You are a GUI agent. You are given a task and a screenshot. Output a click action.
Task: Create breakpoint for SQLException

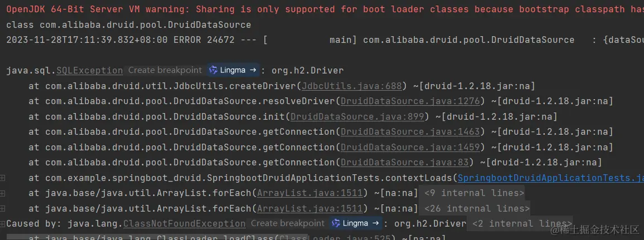[x=164, y=70]
